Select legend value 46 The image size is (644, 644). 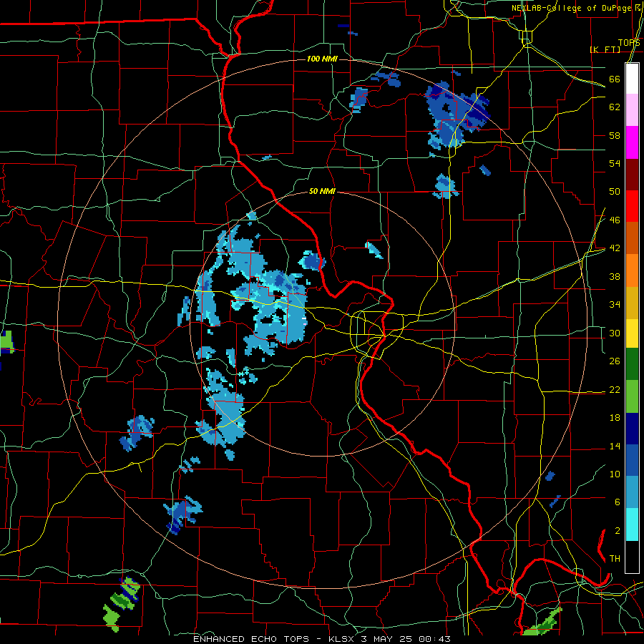(x=615, y=220)
